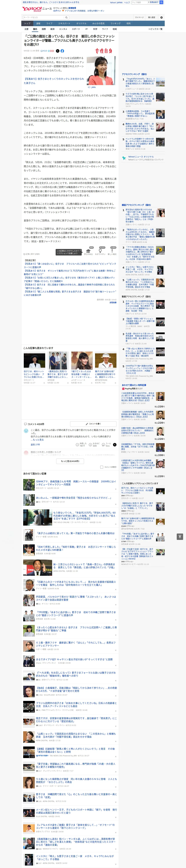
Task: Share the article on Facebook
Action: (x=62, y=51)
